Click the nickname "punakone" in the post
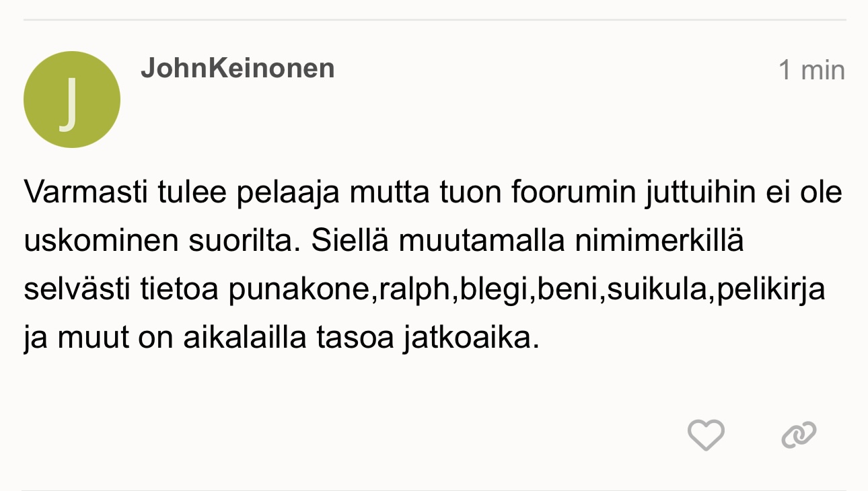 (x=299, y=290)
